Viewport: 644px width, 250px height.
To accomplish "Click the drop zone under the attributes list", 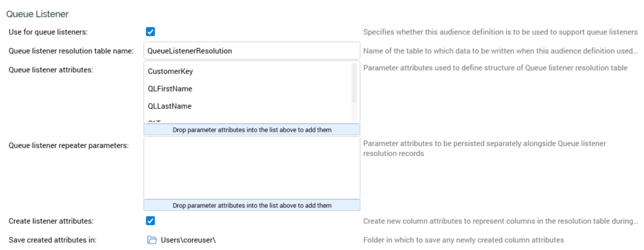I will pos(252,130).
